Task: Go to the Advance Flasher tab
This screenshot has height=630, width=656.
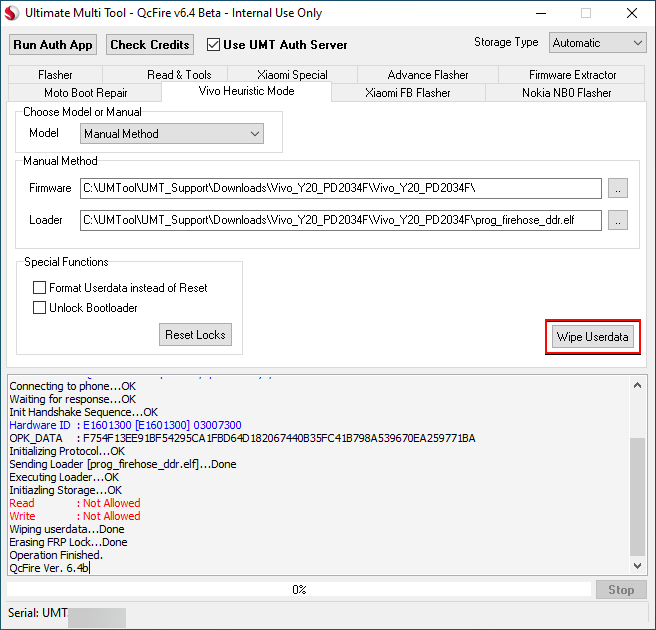Action: click(428, 75)
